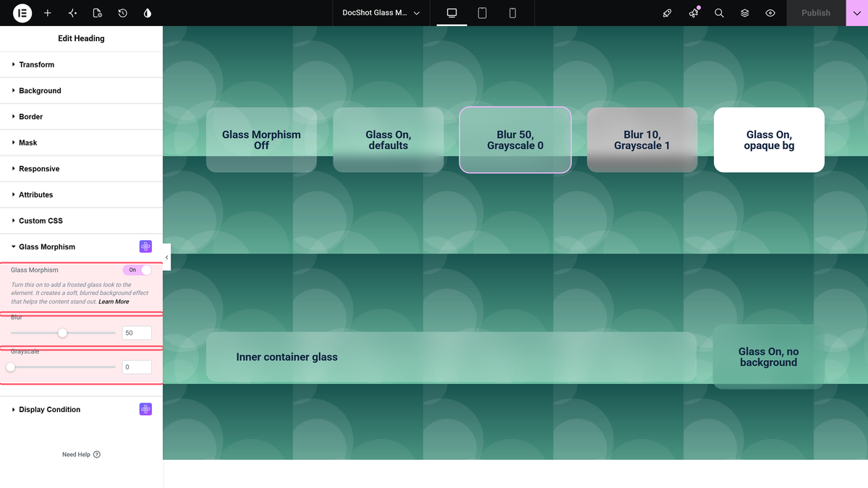Open the document settings page icon
Image resolution: width=868 pixels, height=488 pixels.
coord(98,13)
